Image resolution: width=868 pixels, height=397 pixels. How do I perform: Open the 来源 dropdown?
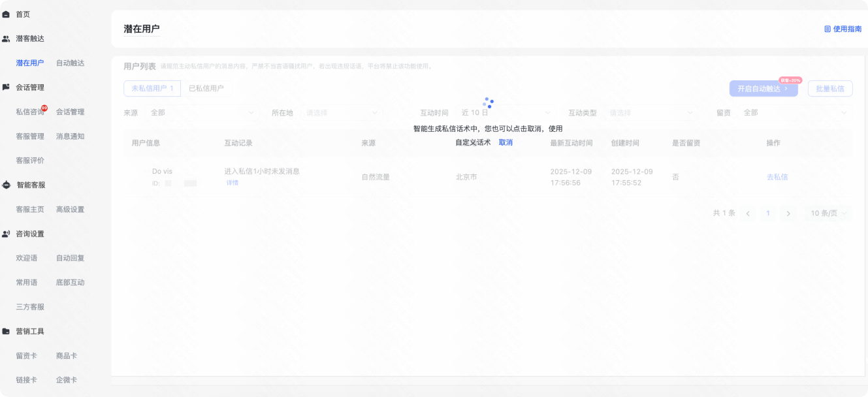click(x=202, y=112)
